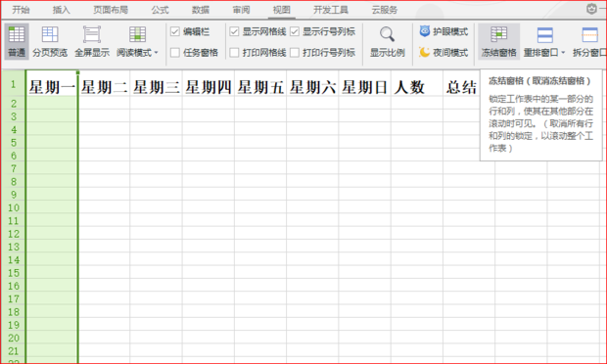
Task: Click Arrange Windows (重排窗口) icon
Action: coord(544,35)
